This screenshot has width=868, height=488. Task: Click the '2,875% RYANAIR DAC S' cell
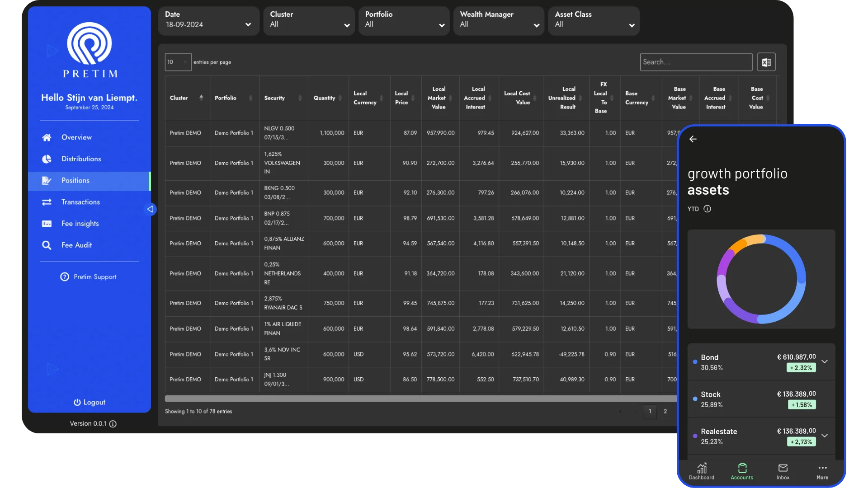pos(284,303)
